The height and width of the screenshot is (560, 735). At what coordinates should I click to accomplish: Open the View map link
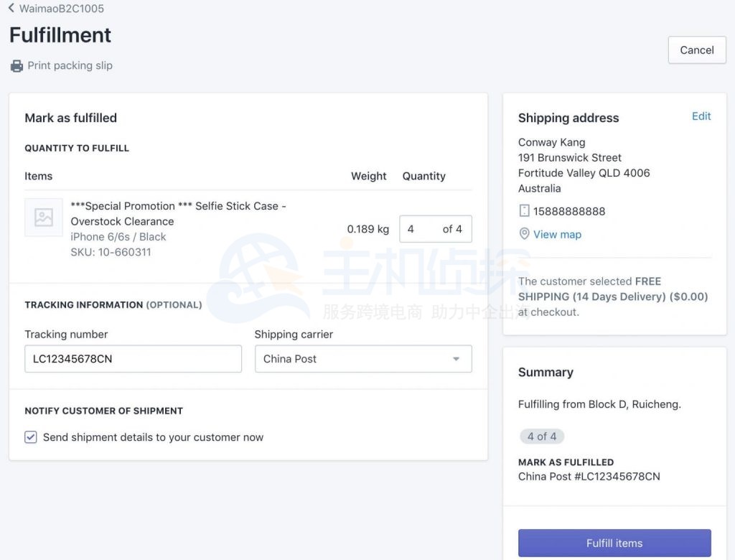557,234
